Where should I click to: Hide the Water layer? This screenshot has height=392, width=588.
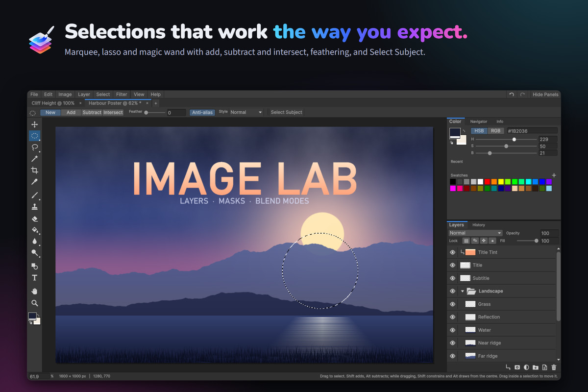(x=453, y=330)
